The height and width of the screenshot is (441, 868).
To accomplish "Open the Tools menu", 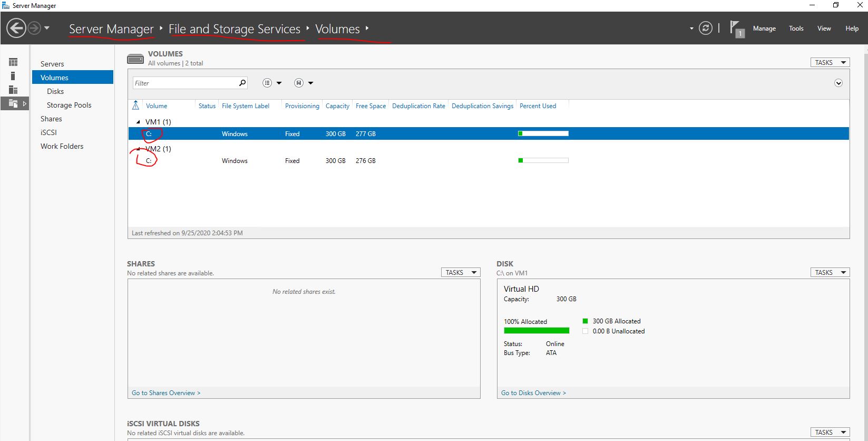I will click(796, 28).
